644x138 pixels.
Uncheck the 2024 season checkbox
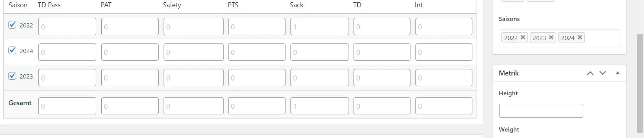(x=12, y=50)
